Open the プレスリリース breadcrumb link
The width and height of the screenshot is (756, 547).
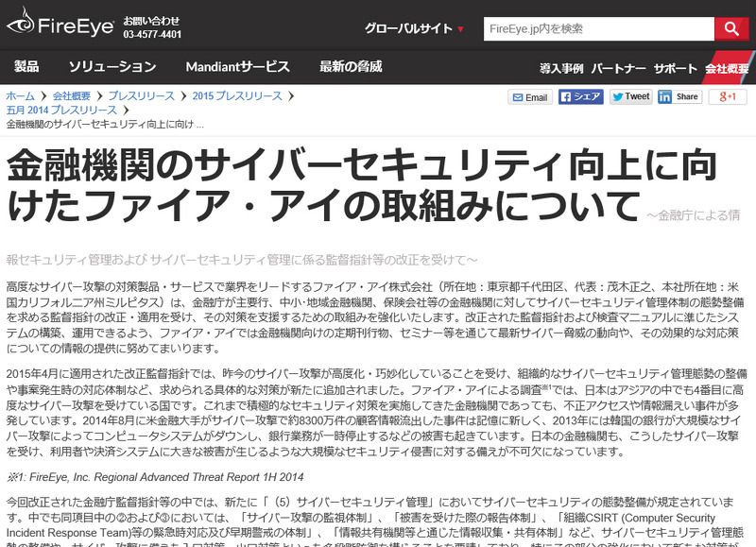[x=141, y=96]
